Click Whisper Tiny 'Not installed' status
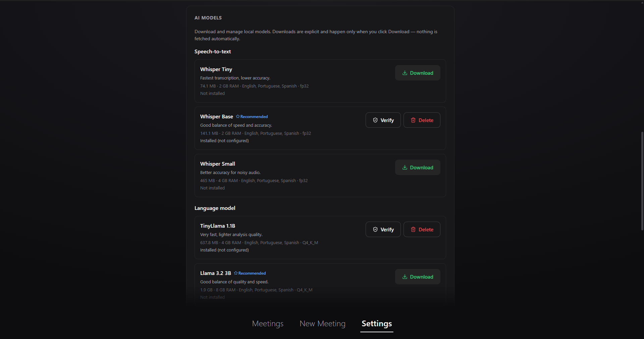The height and width of the screenshot is (339, 644). (212, 93)
